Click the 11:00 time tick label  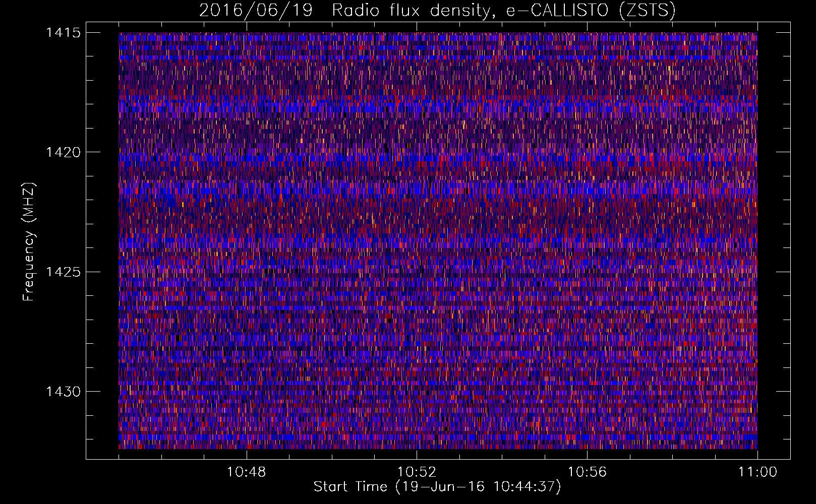757,472
